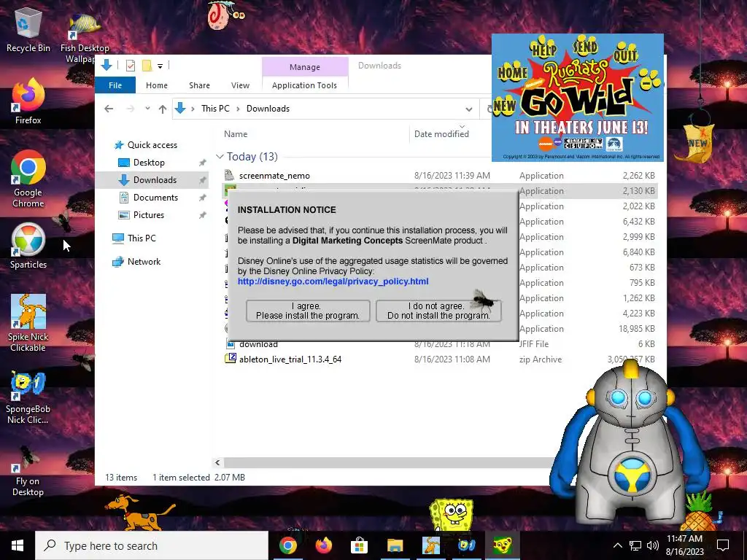Open Microsoft Store from the taskbar
The image size is (747, 560).
(x=359, y=545)
